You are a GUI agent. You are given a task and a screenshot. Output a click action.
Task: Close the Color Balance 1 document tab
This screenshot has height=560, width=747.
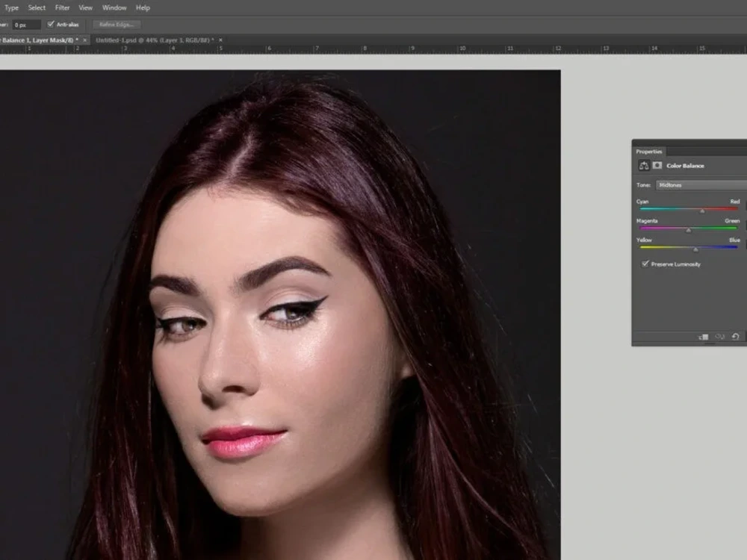pos(85,40)
